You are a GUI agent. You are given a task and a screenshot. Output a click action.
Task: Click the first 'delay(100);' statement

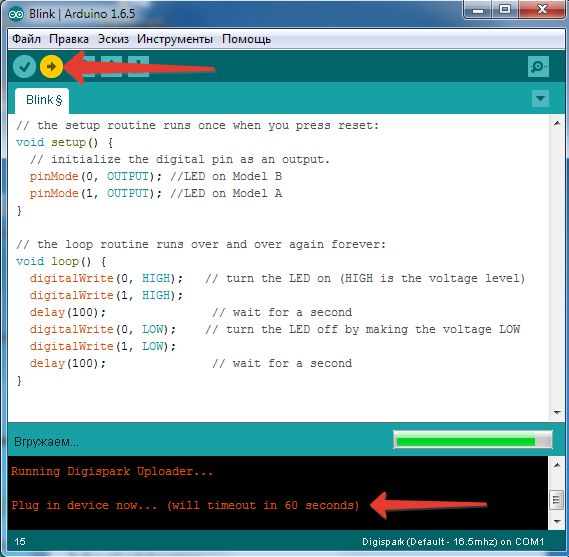(67, 312)
